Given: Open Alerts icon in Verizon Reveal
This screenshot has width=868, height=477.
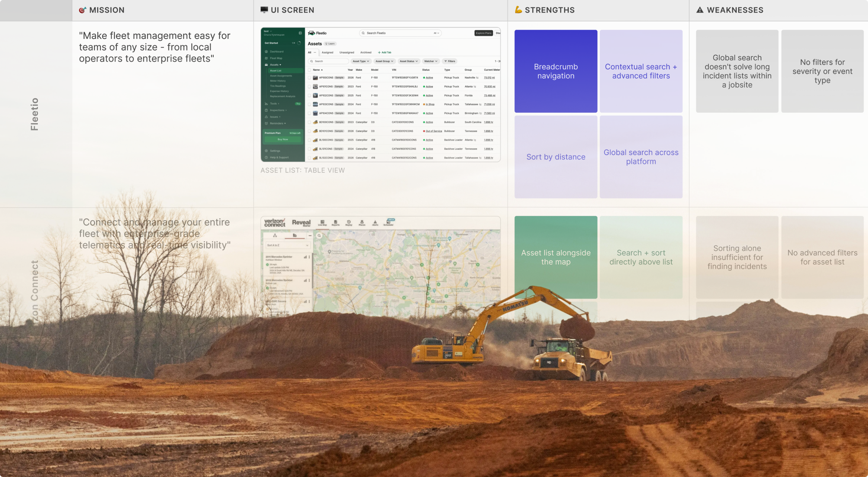Looking at the screenshot, I should [x=375, y=223].
